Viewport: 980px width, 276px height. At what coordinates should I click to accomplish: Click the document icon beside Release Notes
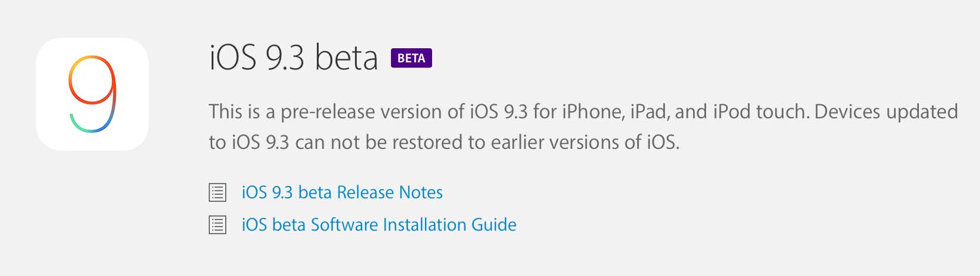[218, 192]
